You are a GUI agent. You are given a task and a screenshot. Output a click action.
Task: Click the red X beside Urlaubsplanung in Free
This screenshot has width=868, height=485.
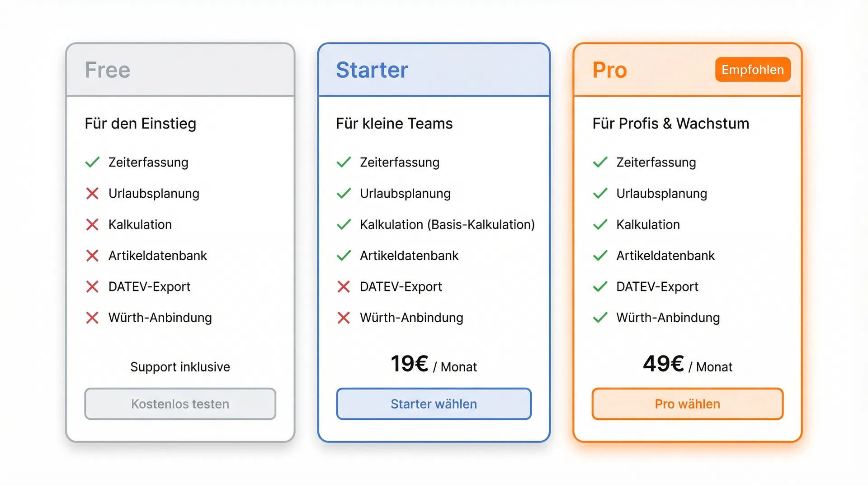click(92, 194)
